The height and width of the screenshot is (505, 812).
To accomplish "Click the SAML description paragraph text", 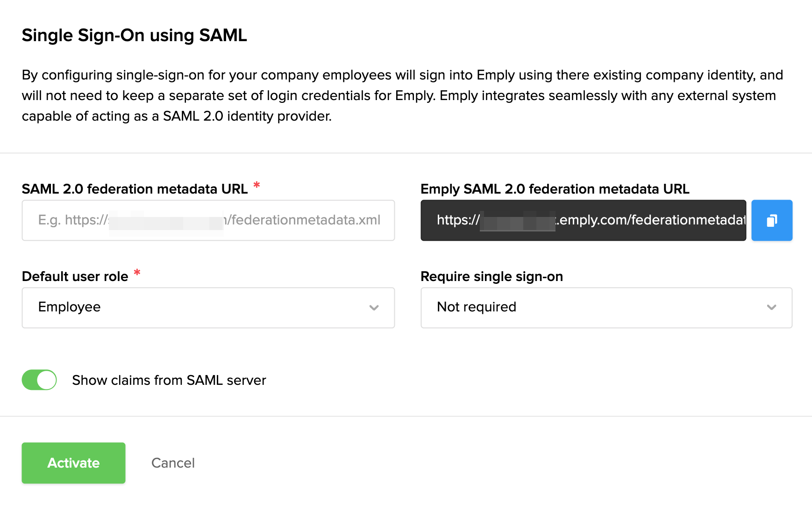I will 402,95.
